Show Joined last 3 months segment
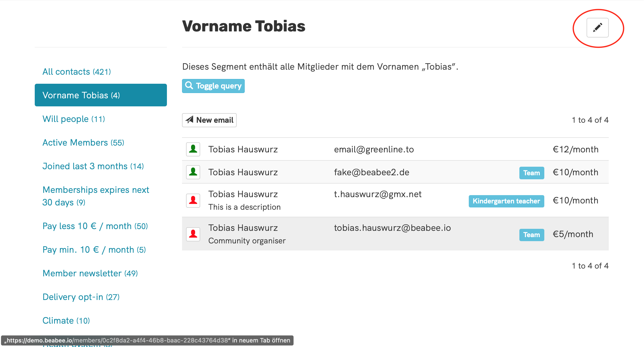This screenshot has height=347, width=644. click(93, 166)
